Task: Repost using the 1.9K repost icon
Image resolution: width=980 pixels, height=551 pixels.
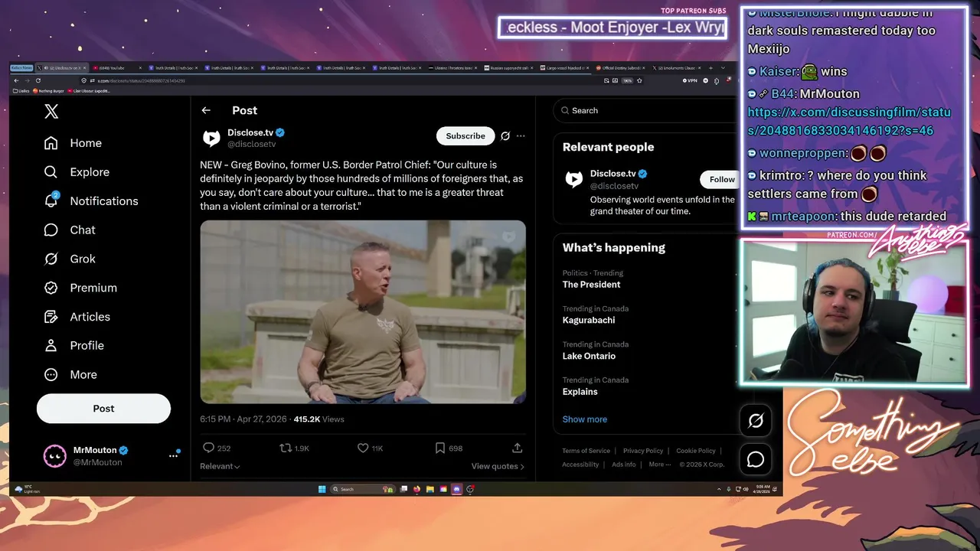Action: (285, 448)
